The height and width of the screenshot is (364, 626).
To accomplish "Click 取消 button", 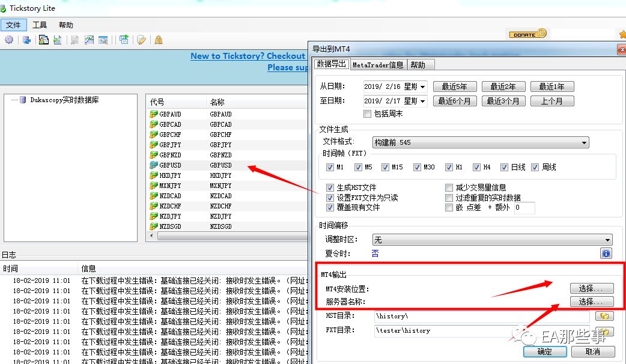I will [x=593, y=351].
